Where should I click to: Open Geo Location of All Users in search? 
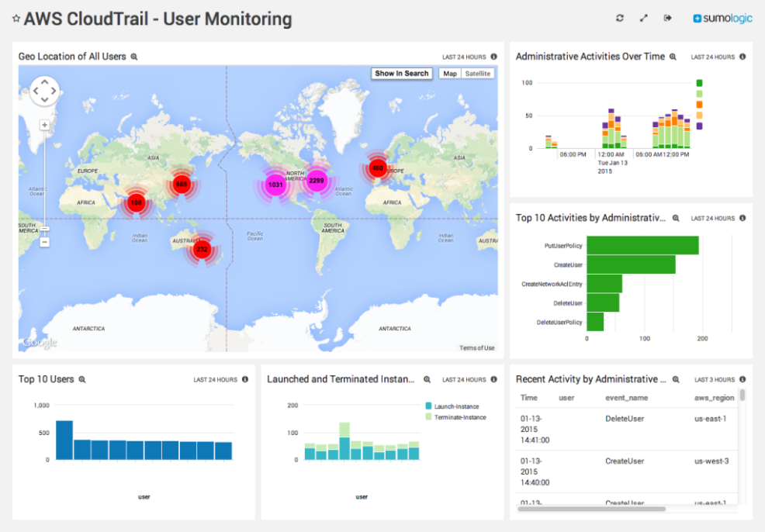pyautogui.click(x=134, y=57)
